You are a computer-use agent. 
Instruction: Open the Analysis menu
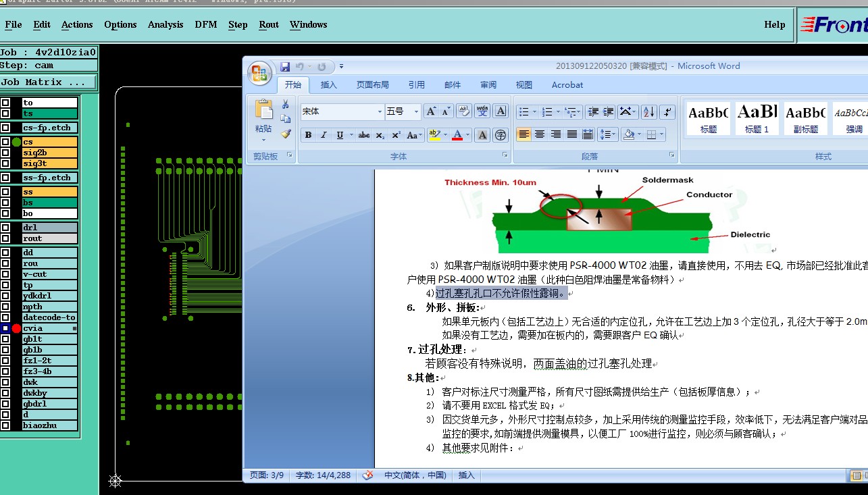click(165, 24)
